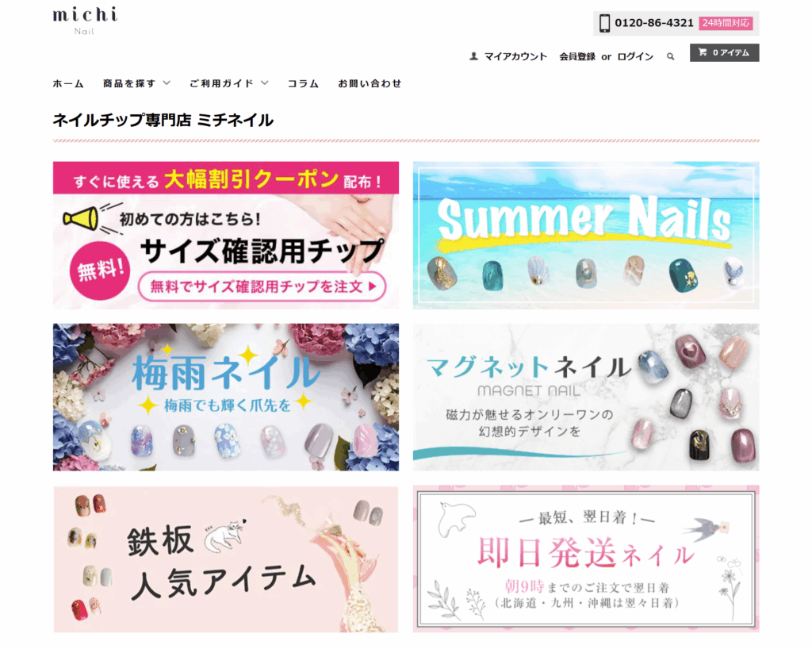Screen dimensions: 812x649
Task: Click the ログイン link
Action: 635,56
